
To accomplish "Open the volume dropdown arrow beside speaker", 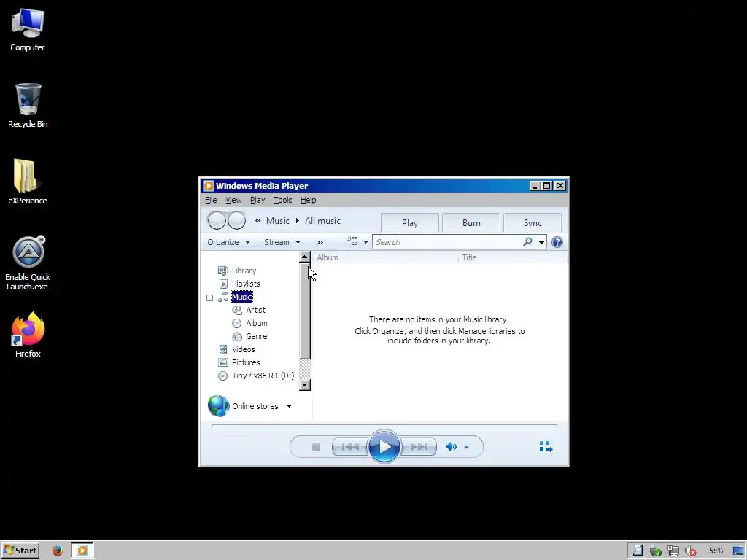I will (x=466, y=447).
